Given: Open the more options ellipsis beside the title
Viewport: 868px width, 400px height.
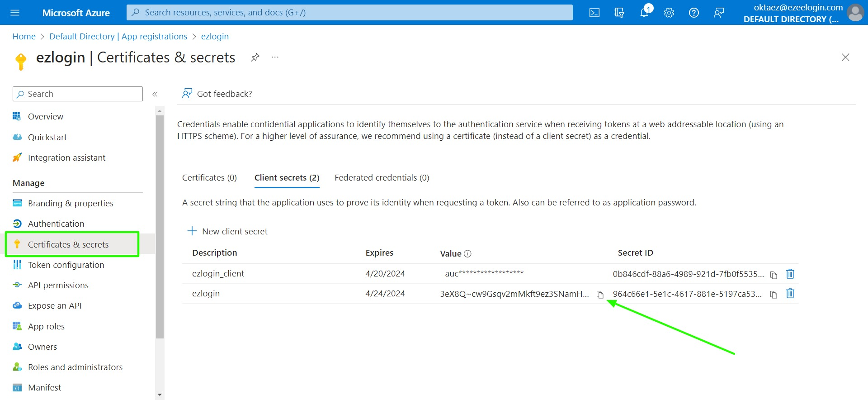Looking at the screenshot, I should point(275,57).
